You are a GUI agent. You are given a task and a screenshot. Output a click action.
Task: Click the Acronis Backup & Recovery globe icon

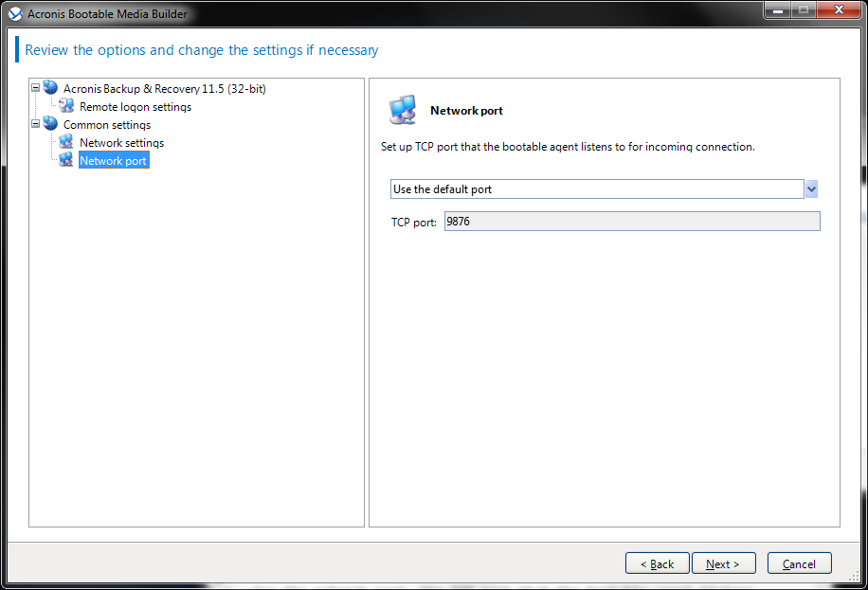click(x=50, y=87)
